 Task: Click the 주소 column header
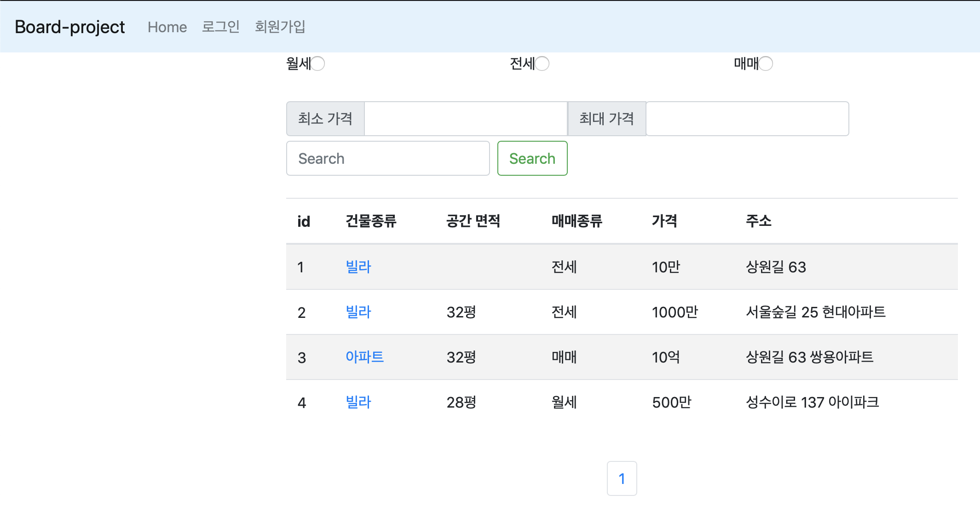(x=758, y=221)
